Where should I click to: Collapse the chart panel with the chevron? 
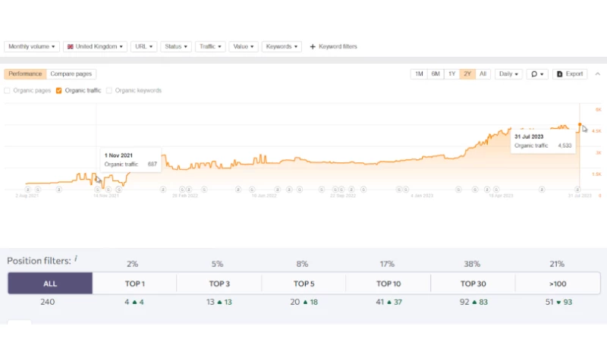point(597,74)
